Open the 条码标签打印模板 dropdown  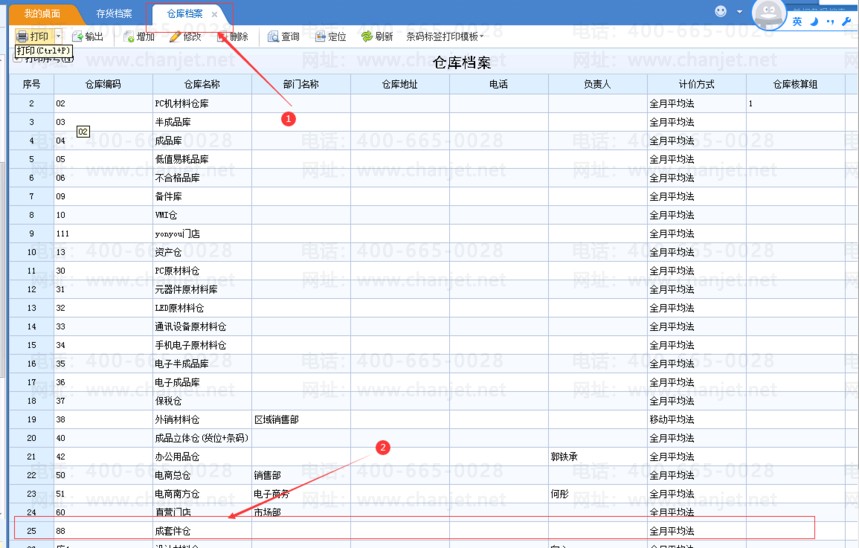coord(445,37)
